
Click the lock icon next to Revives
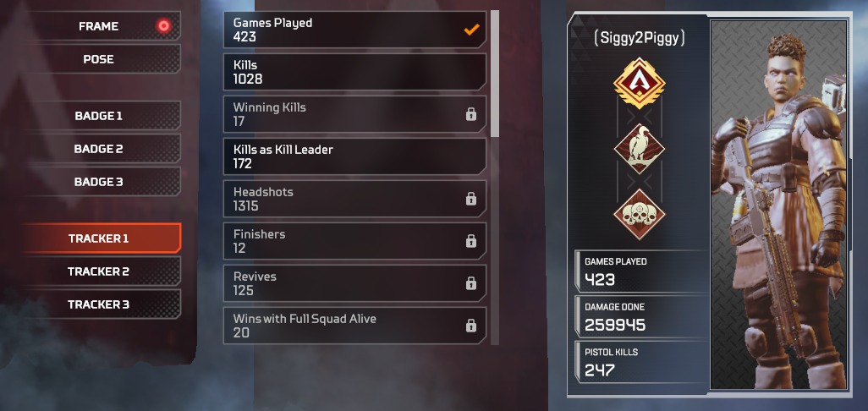(471, 283)
